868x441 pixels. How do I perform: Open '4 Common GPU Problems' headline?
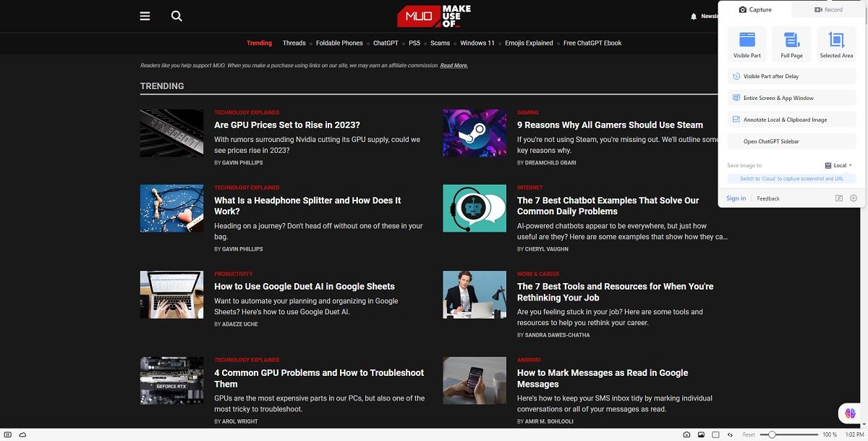coord(319,378)
